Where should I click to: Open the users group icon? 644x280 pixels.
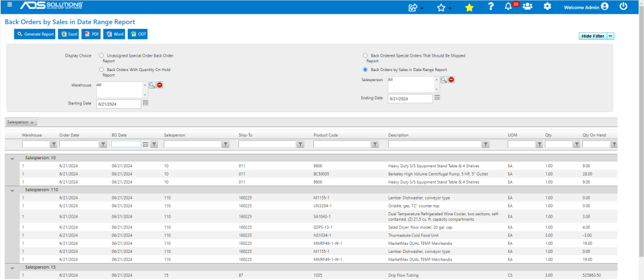(x=528, y=6)
